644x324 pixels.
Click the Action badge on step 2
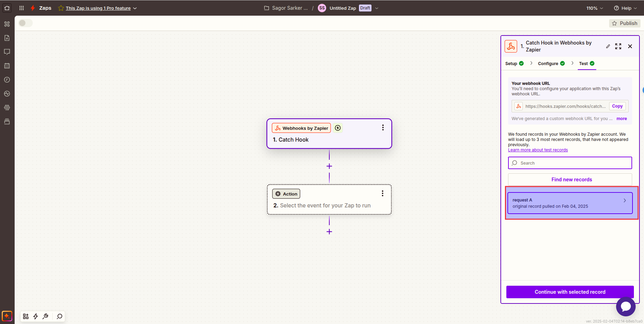(286, 194)
